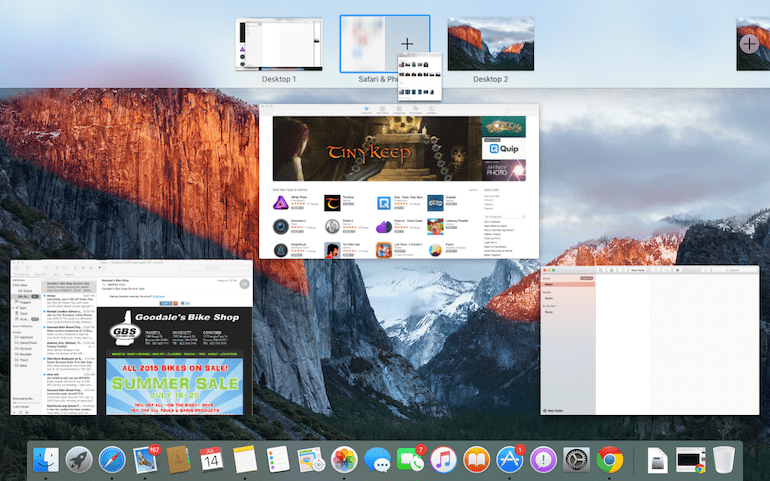Select highlighted Notes folder in Notes sidebar
This screenshot has width=770, height=481.
tap(568, 284)
